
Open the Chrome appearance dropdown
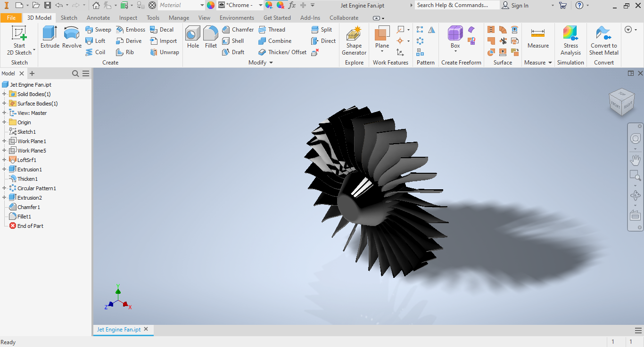point(260,5)
